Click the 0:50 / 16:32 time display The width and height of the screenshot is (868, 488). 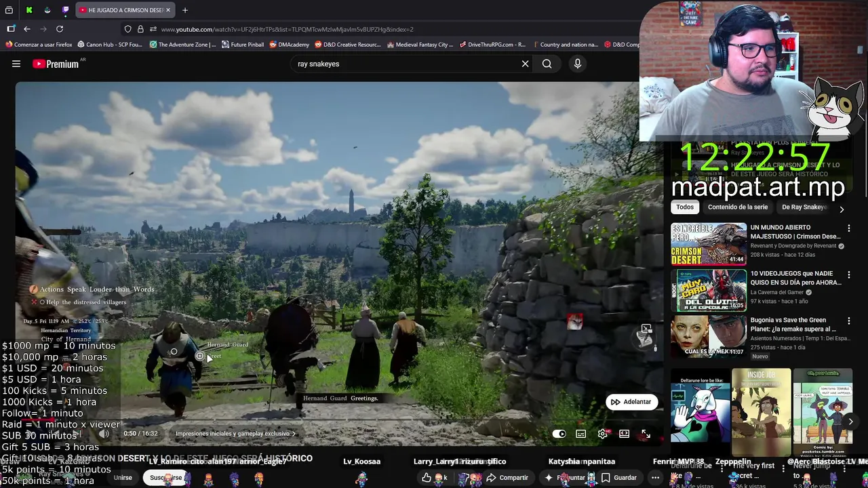point(140,434)
